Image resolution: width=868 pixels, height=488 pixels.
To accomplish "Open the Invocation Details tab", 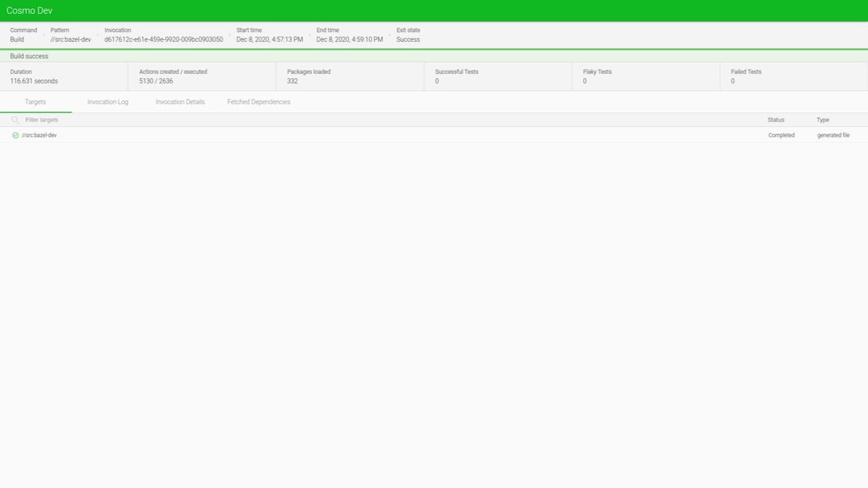I will coord(180,102).
